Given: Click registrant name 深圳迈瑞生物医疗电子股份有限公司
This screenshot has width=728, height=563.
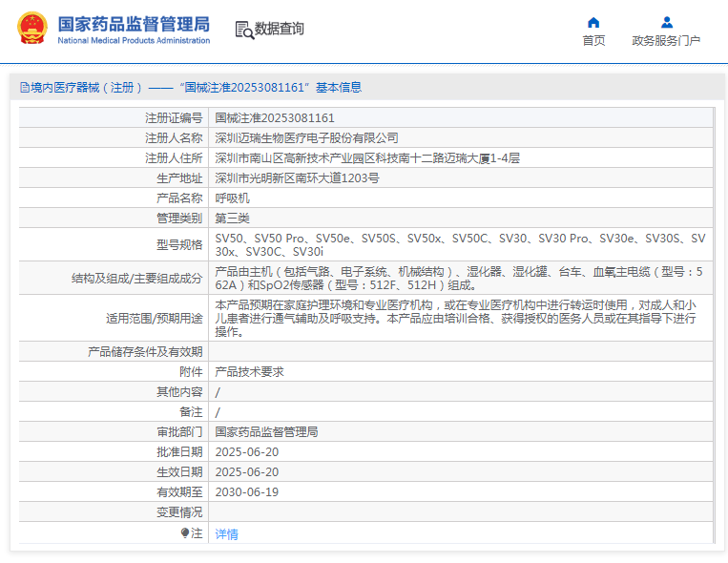Looking at the screenshot, I should pos(306,138).
